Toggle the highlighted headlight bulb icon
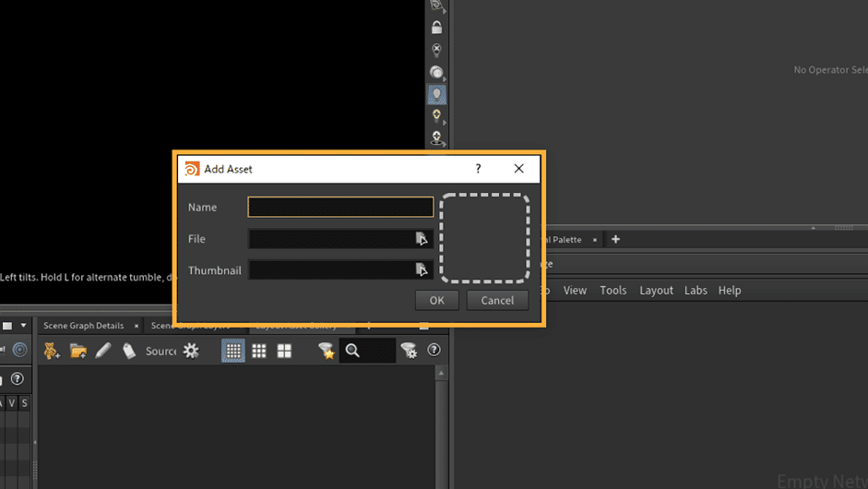This screenshot has height=489, width=868. [437, 94]
